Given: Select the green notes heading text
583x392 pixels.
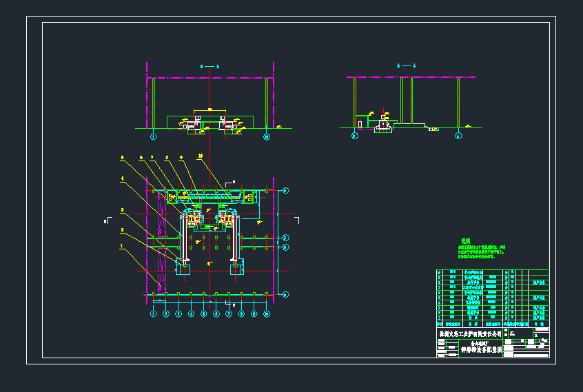Looking at the screenshot, I should (x=465, y=241).
